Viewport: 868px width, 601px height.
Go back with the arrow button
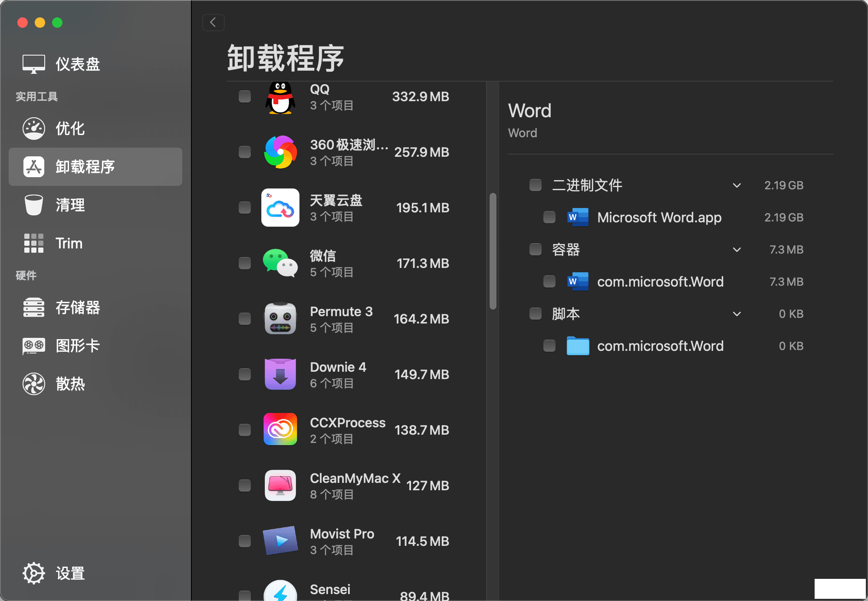pos(214,23)
